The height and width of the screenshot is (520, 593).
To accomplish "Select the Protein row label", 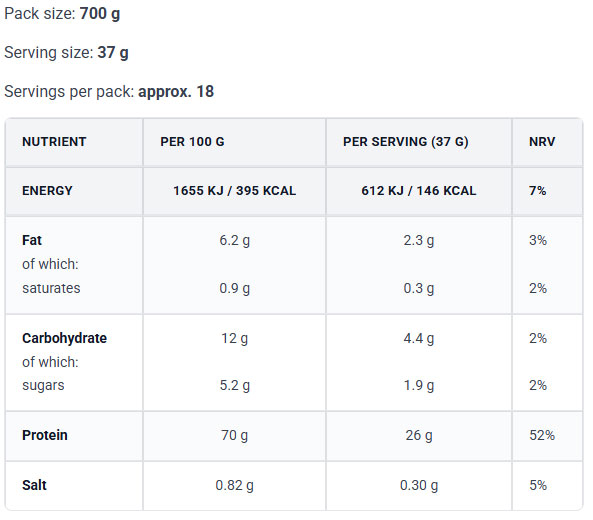I will 45,435.
